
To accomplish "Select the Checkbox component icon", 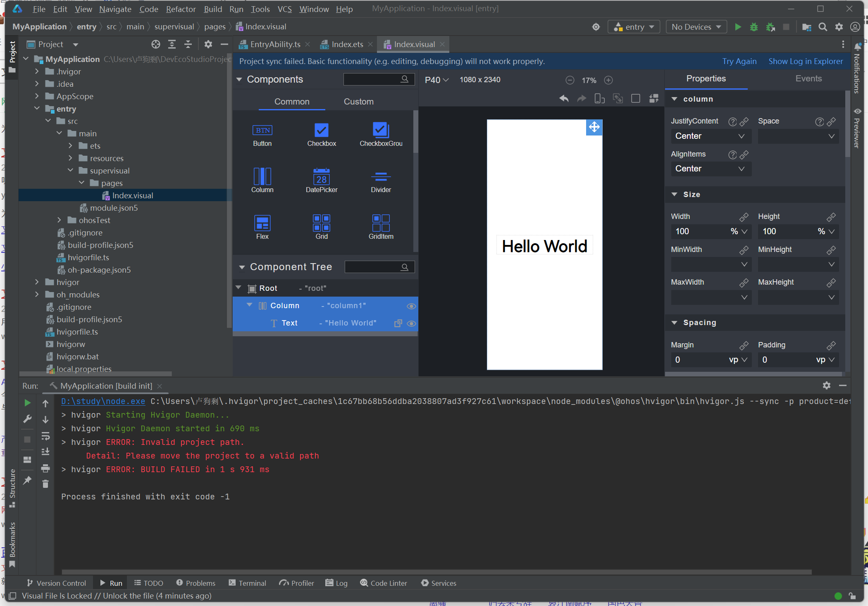I will point(321,131).
